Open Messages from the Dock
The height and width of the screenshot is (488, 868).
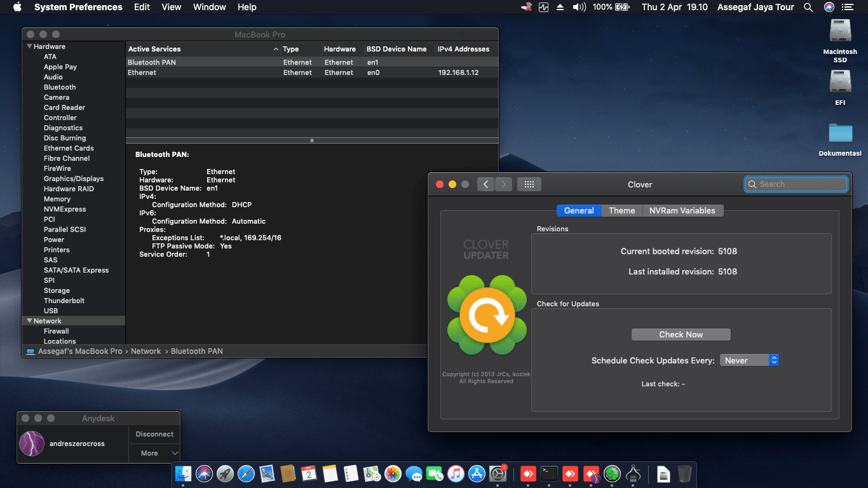[414, 473]
